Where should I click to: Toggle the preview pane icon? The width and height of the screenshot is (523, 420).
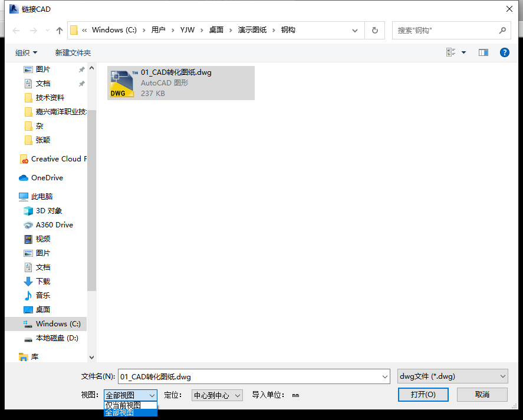tap(483, 52)
